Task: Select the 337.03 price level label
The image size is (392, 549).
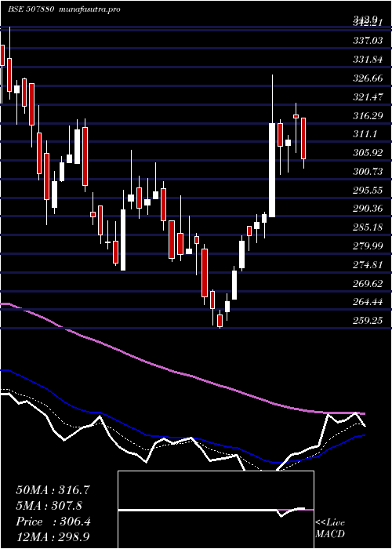Action: (x=367, y=42)
